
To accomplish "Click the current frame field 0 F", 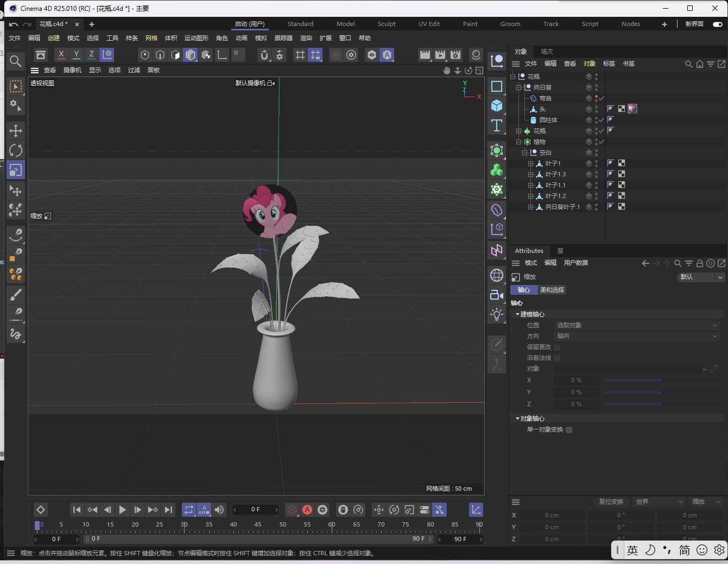I will (256, 510).
